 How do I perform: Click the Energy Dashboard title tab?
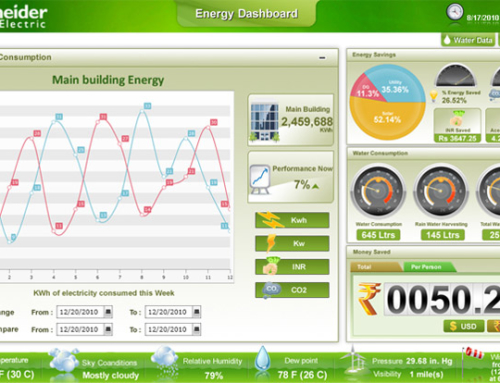pyautogui.click(x=246, y=14)
